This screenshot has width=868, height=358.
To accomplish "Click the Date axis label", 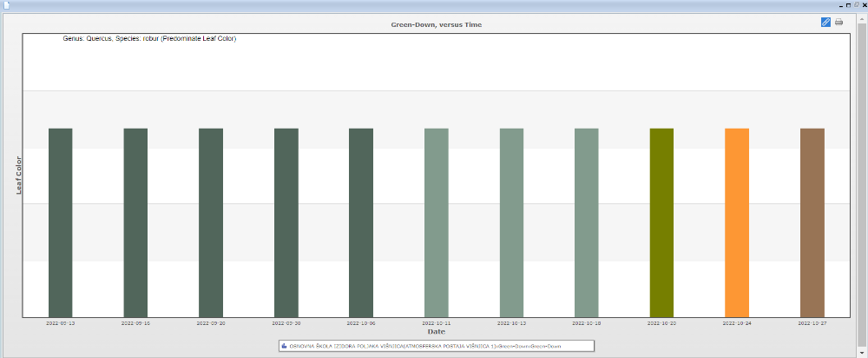I will point(436,331).
